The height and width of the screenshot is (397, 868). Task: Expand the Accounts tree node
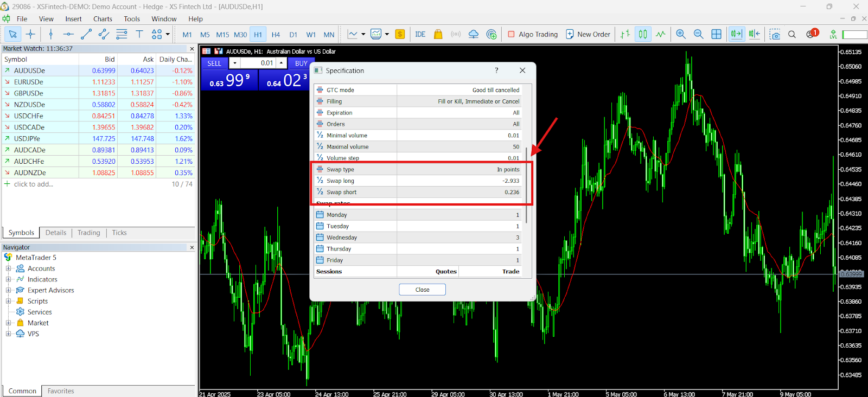coord(8,268)
